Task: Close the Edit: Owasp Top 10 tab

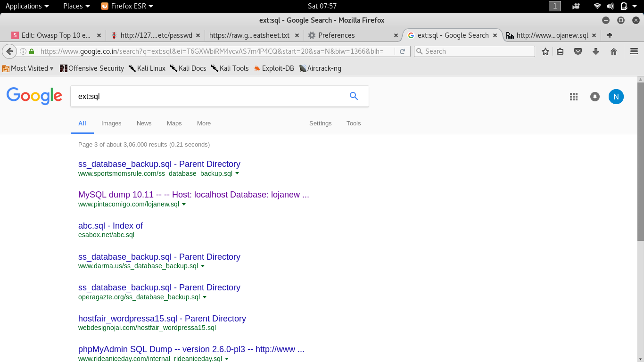Action: (99, 35)
